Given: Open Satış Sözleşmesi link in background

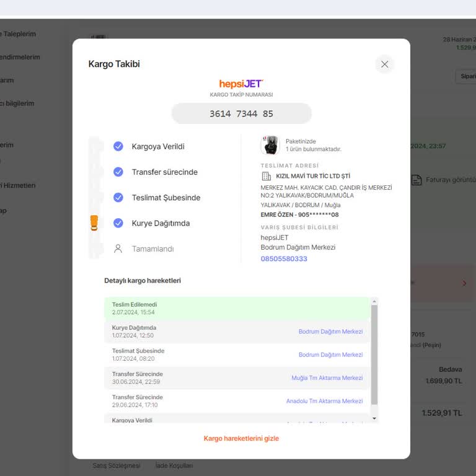Looking at the screenshot, I should 117,465.
